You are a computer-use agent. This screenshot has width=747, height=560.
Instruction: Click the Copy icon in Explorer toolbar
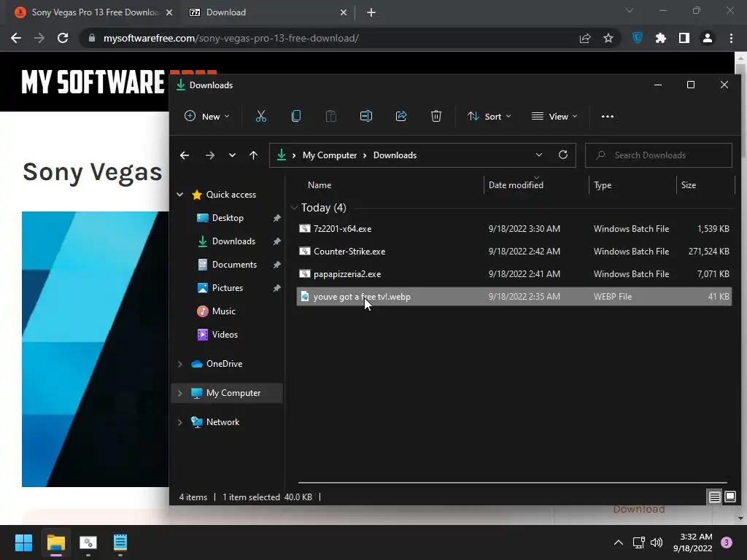296,116
